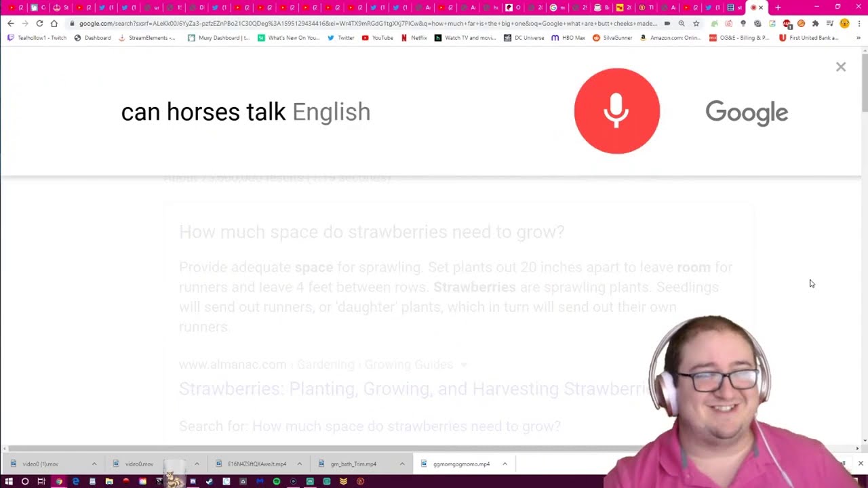Click the Google logo
The height and width of the screenshot is (488, 868).
747,113
